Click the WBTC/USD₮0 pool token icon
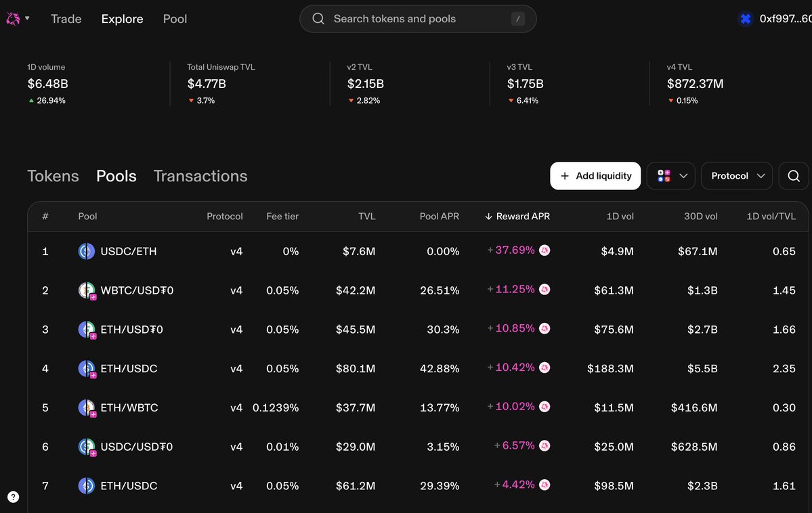 click(87, 290)
